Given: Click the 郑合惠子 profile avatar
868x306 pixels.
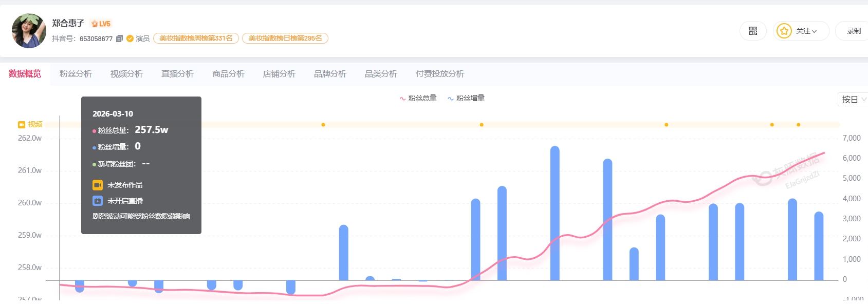Looking at the screenshot, I should coord(29,31).
